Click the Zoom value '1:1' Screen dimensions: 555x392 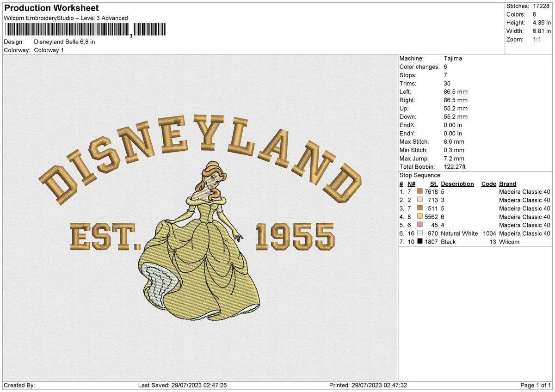538,39
